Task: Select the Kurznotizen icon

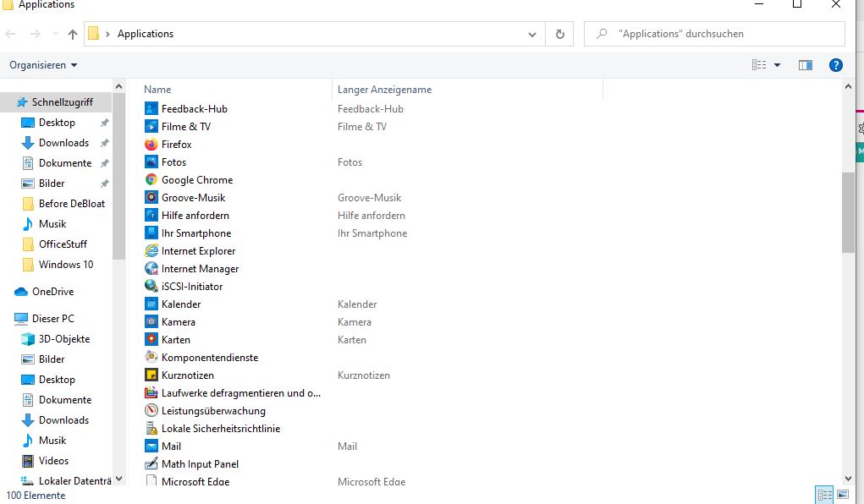Action: pos(151,375)
